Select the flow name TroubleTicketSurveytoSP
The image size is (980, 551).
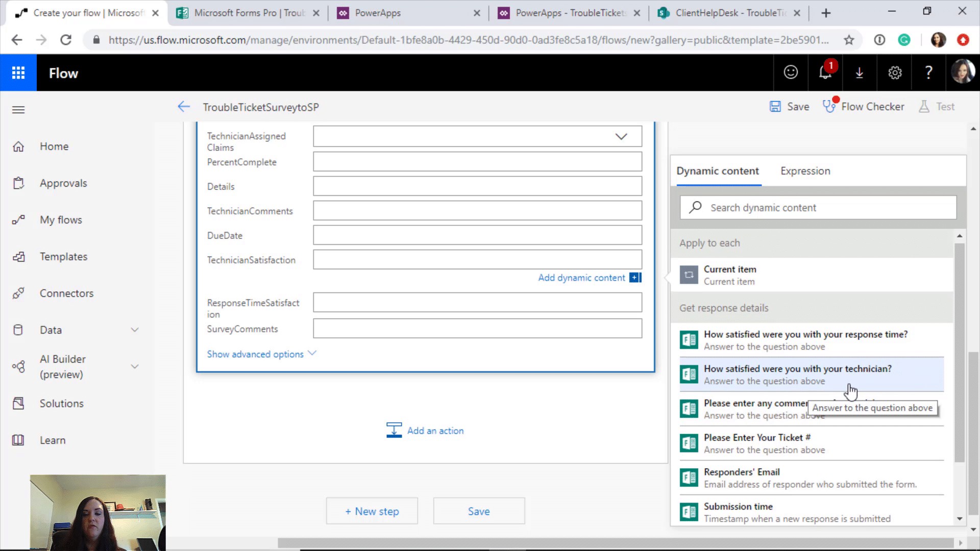click(261, 107)
